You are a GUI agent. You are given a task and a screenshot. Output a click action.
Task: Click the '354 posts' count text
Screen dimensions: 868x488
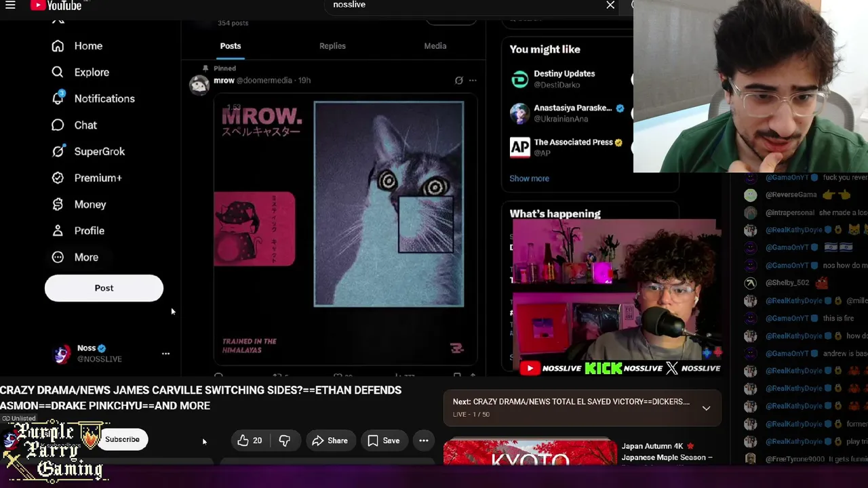click(233, 23)
